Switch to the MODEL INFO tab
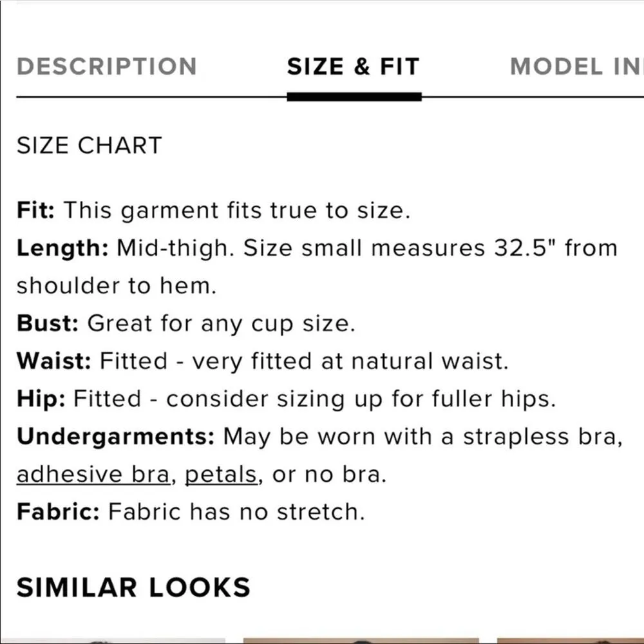Image resolution: width=644 pixels, height=644 pixels. 576,66
